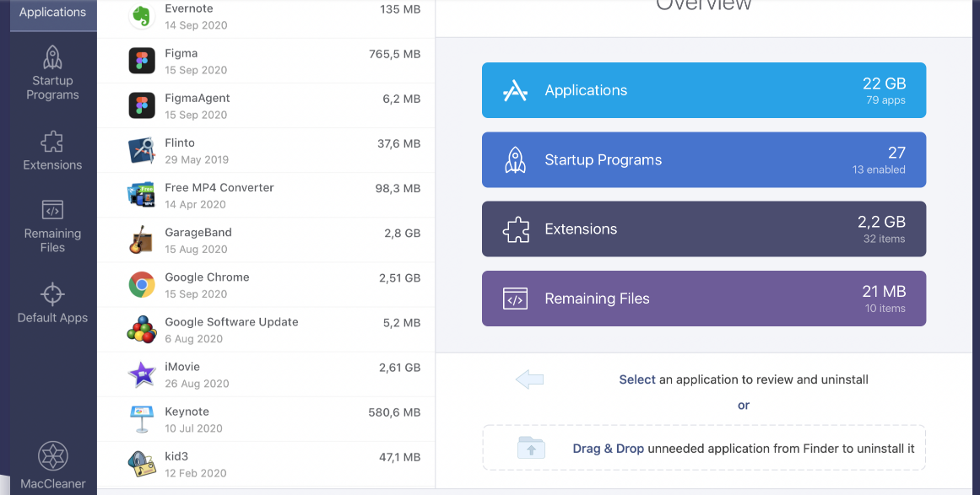Switch to the Applications tab
Viewport: 980px width, 495px height.
(x=52, y=13)
